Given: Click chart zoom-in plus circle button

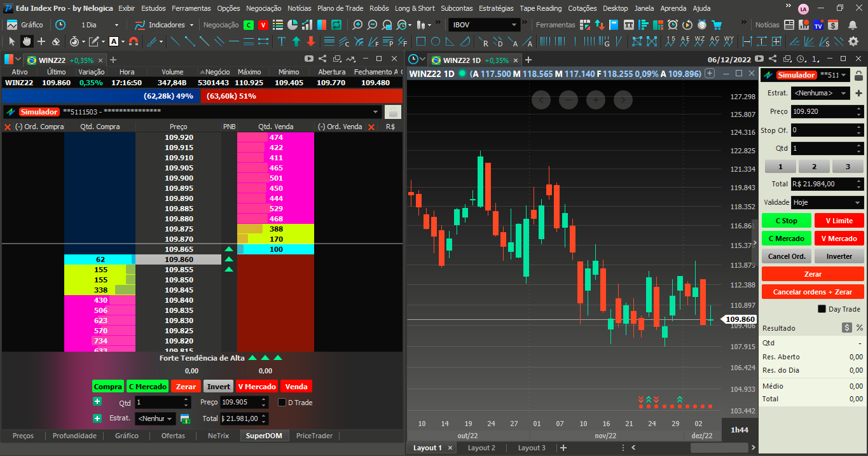Looking at the screenshot, I should pyautogui.click(x=596, y=100).
